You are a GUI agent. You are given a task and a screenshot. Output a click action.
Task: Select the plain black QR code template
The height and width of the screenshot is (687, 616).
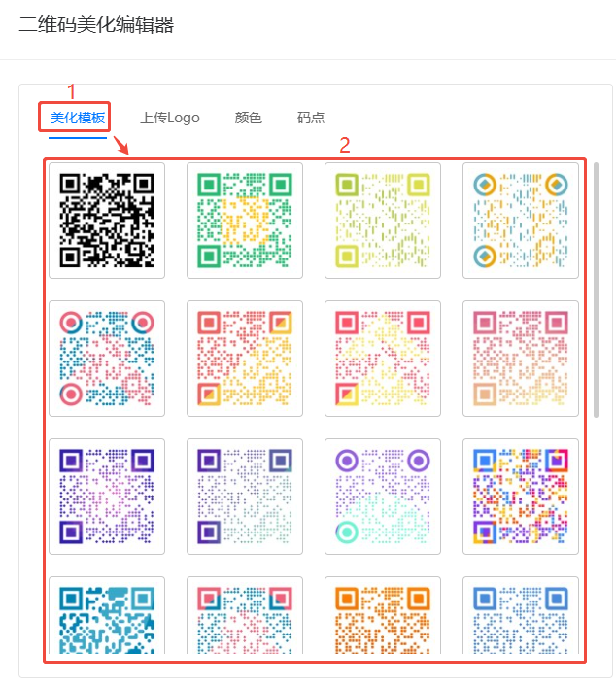[x=107, y=221]
